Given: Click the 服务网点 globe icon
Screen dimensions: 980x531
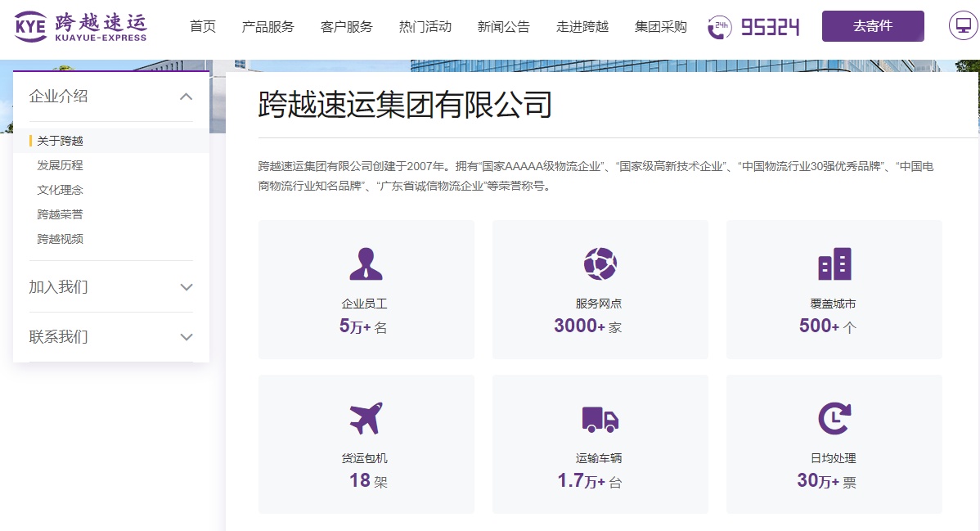Looking at the screenshot, I should pos(600,263).
